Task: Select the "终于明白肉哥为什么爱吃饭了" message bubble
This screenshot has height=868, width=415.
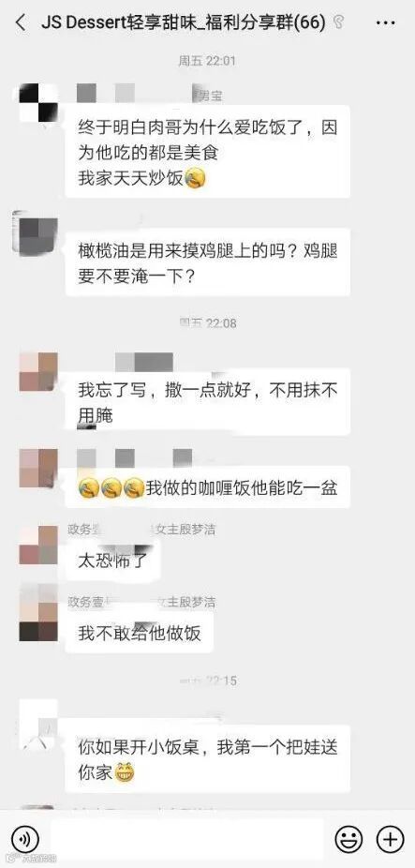Action: [208, 152]
